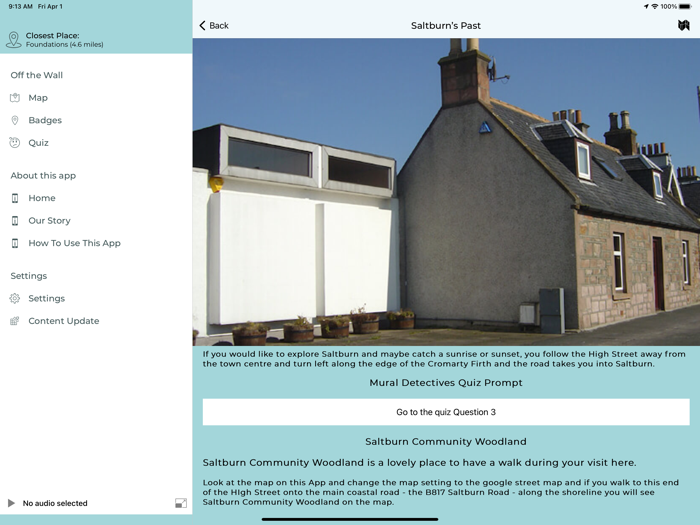Click the No audio selected label
This screenshot has height=525, width=700.
tap(55, 503)
